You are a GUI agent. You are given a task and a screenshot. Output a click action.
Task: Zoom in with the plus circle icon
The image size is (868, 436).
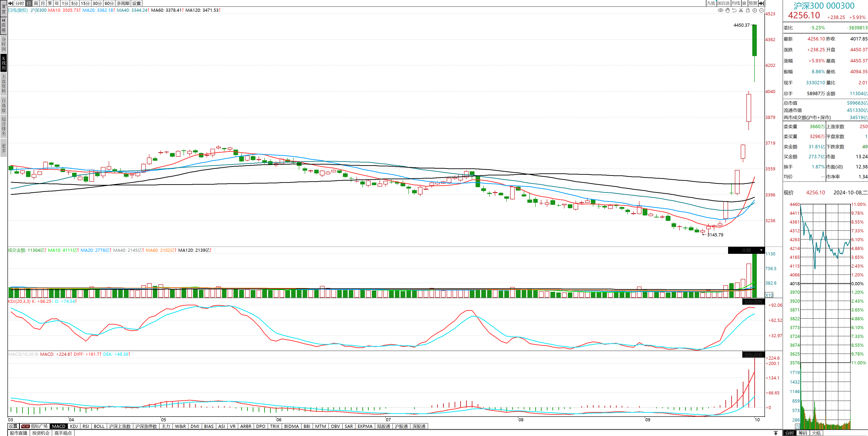[x=755, y=10]
